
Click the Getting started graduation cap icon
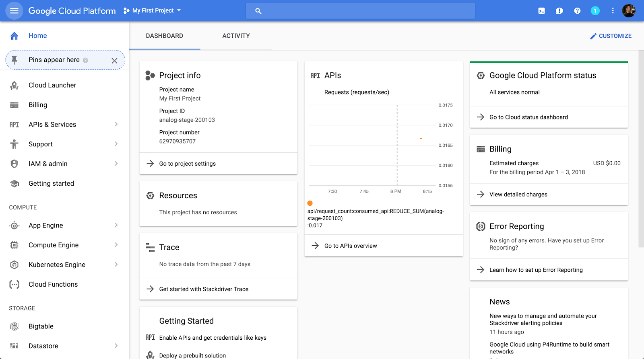[14, 183]
